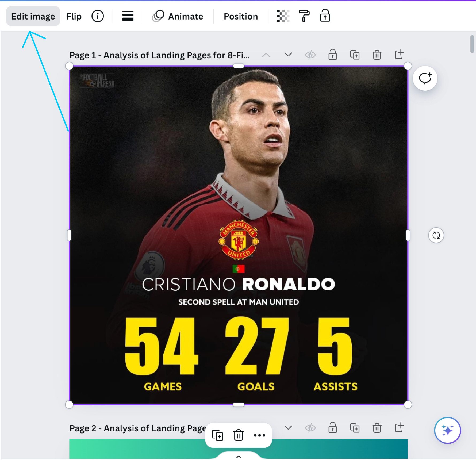Screen dimensions: 476x460
Task: Open the Edit image panel
Action: tap(33, 16)
